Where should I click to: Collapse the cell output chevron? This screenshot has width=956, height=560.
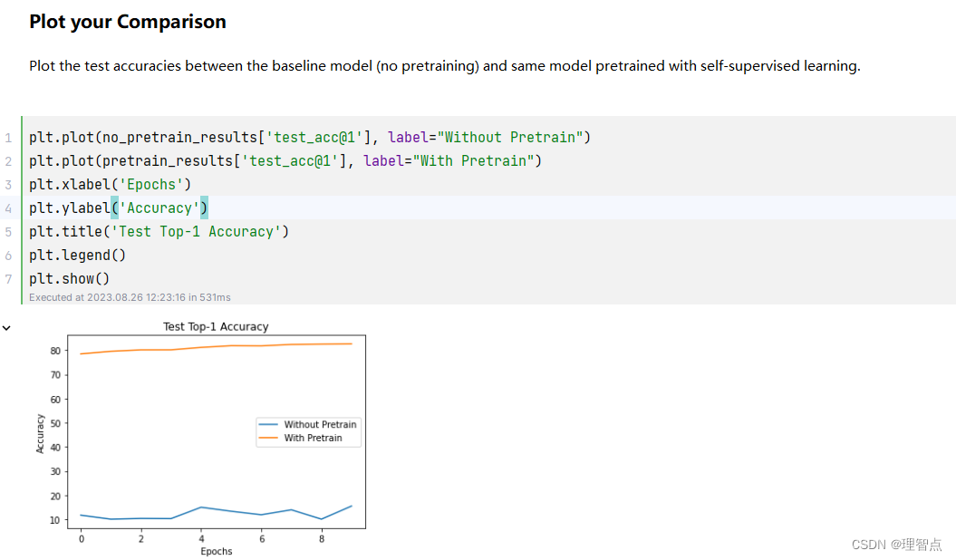[6, 328]
